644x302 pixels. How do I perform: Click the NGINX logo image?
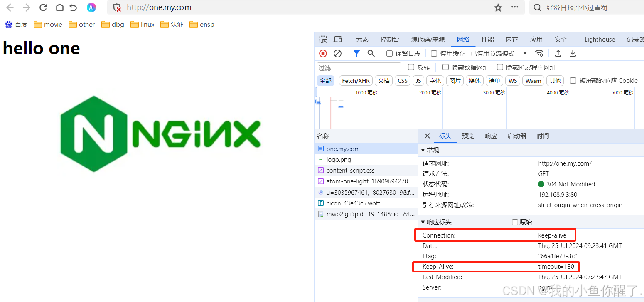(x=160, y=134)
